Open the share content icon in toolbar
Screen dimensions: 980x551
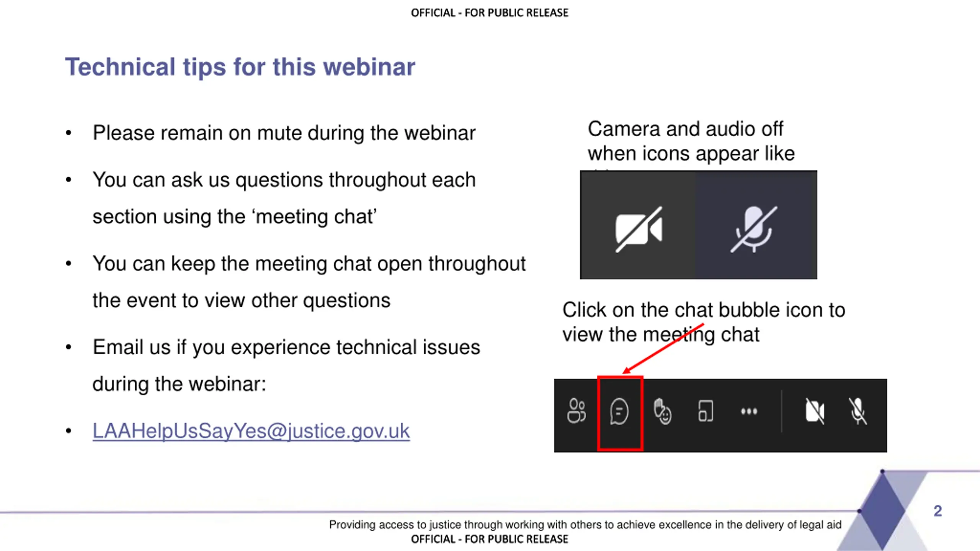click(706, 411)
